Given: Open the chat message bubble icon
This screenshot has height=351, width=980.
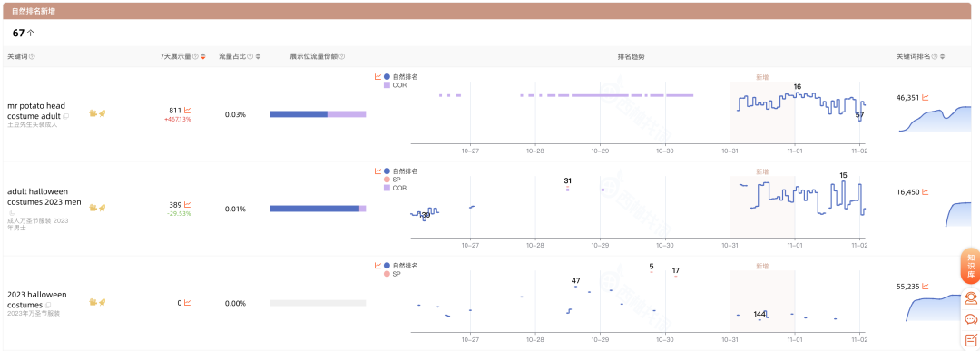Looking at the screenshot, I should pyautogui.click(x=971, y=319).
